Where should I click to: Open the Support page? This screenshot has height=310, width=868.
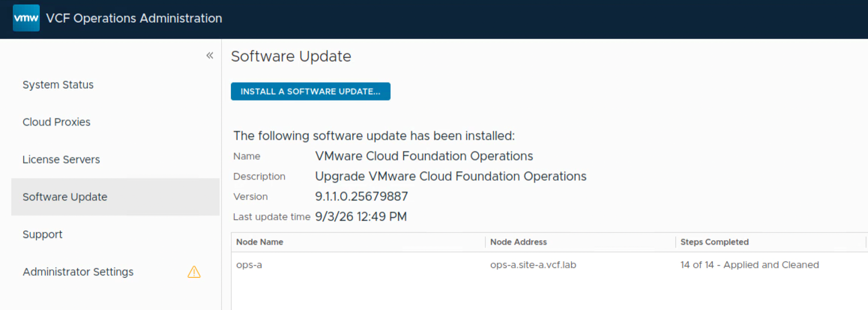(x=42, y=234)
